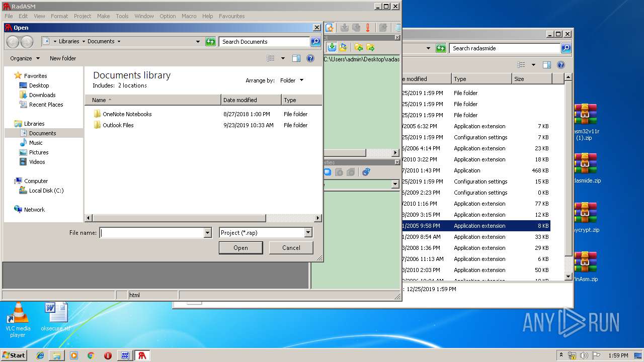Click folder with left green arrow icon
Image resolution: width=644 pixels, height=362 pixels.
pyautogui.click(x=359, y=47)
